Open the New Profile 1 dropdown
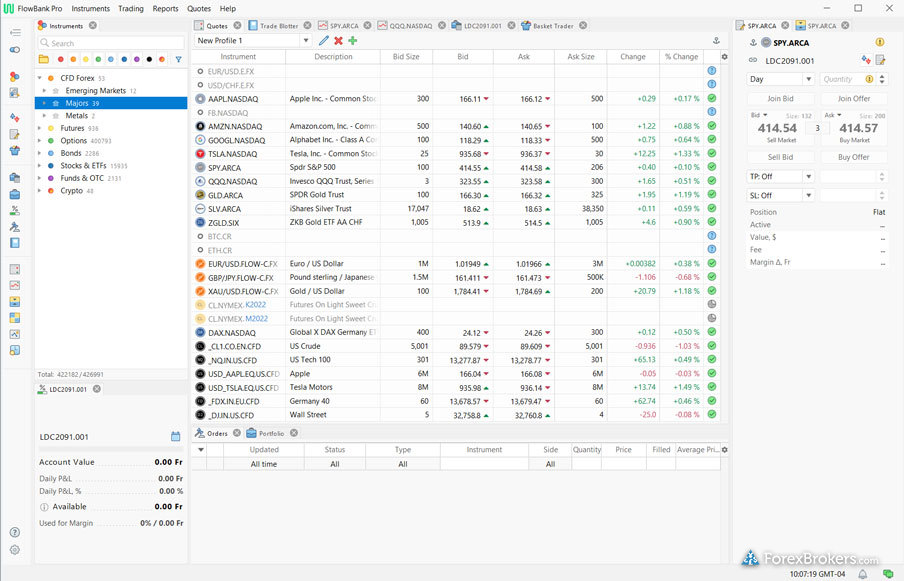Screen dimensions: 904x581 click(306, 40)
